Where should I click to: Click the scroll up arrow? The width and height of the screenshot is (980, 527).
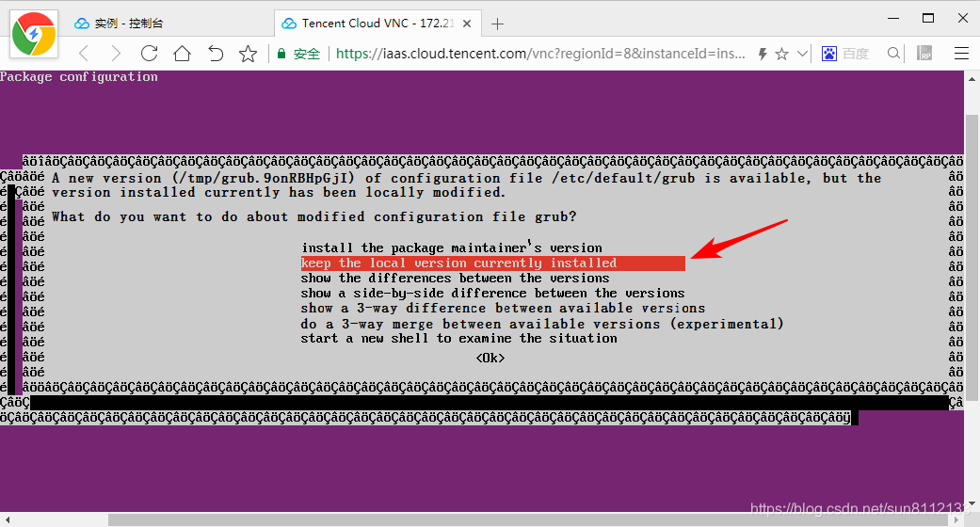click(972, 79)
